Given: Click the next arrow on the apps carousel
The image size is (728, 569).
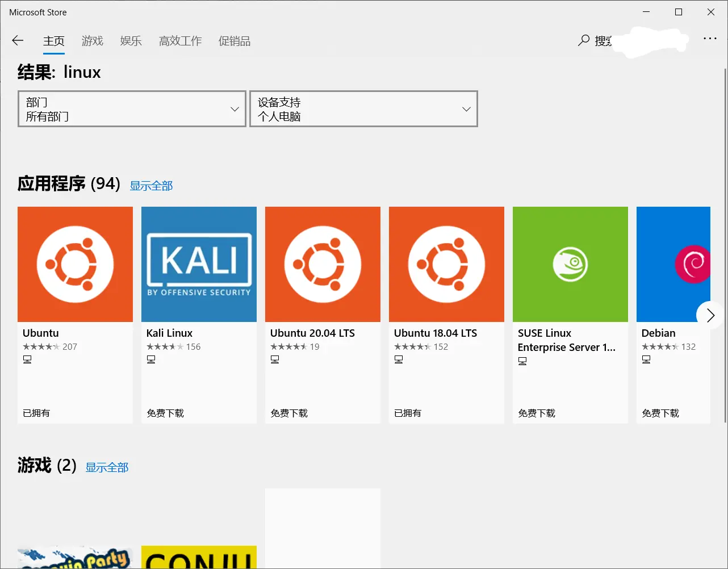Looking at the screenshot, I should pos(710,315).
